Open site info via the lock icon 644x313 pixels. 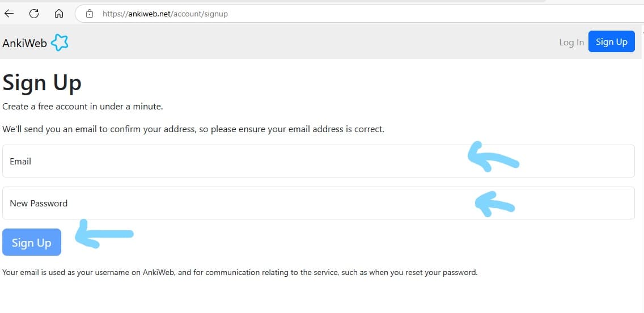[x=90, y=14]
